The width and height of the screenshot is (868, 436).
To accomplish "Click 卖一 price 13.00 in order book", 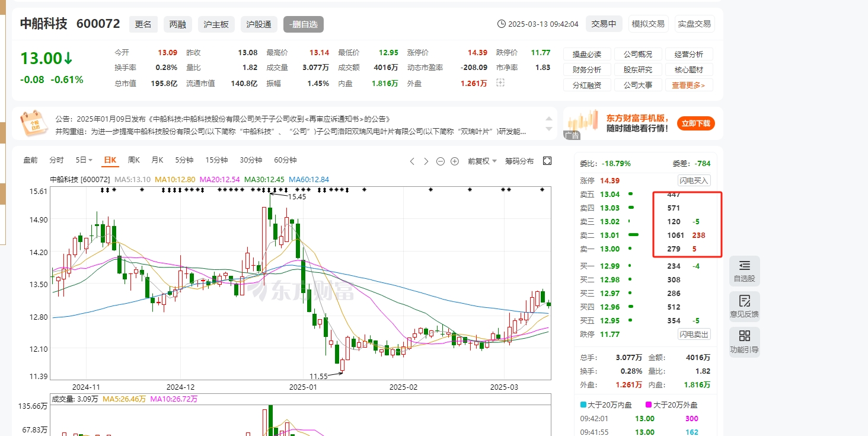I will pyautogui.click(x=609, y=249).
